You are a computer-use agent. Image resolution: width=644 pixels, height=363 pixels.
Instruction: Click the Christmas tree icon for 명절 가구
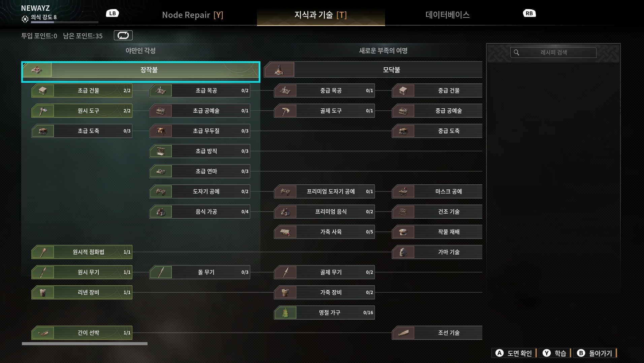[x=285, y=313]
